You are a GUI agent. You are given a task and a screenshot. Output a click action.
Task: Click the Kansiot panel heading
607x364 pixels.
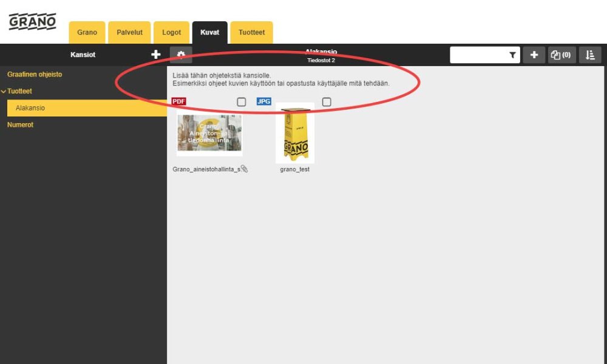tap(83, 55)
